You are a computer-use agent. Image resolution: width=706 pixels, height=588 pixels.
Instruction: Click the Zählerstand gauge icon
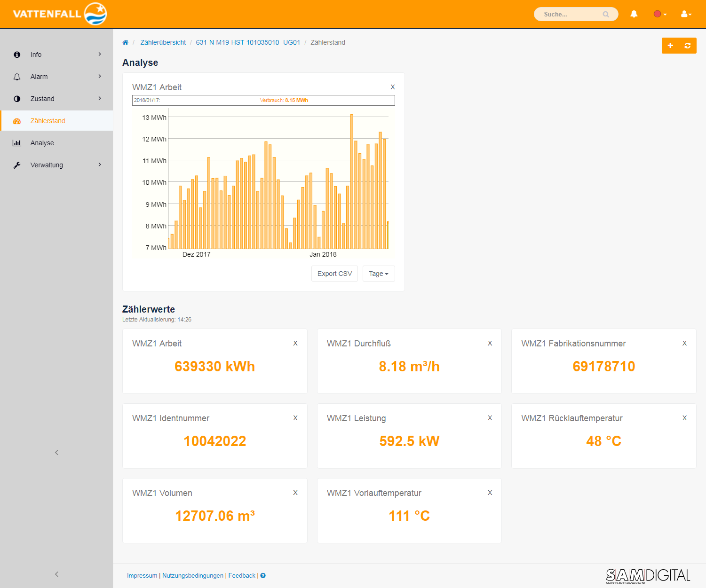coord(17,121)
